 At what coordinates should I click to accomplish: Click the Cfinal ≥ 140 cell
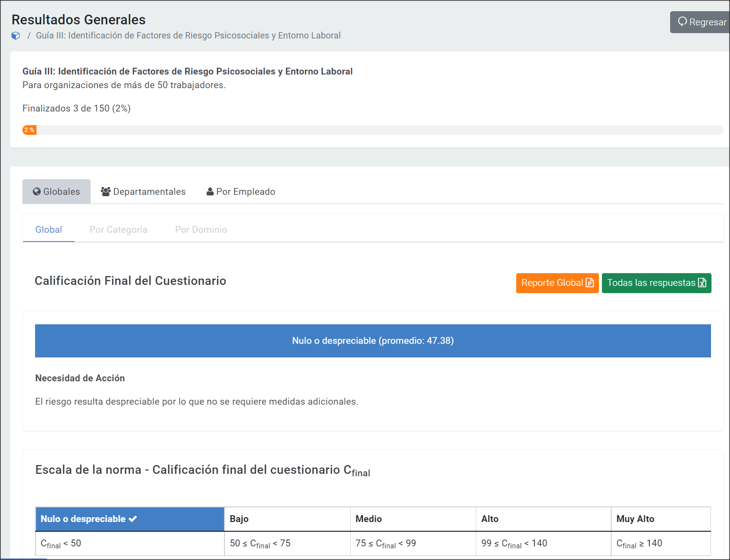[661, 543]
